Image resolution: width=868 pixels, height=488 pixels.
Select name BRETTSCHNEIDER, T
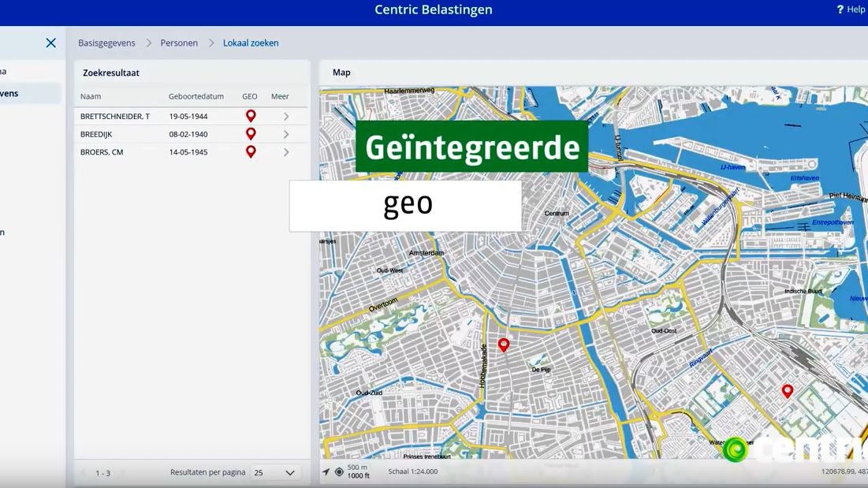(x=114, y=116)
